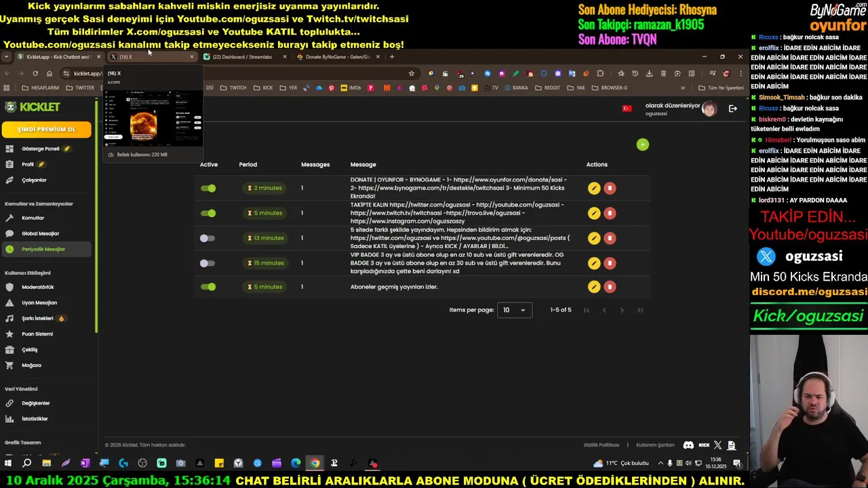Open the KICK bookmarks folder
This screenshot has width=868, height=488.
point(263,88)
